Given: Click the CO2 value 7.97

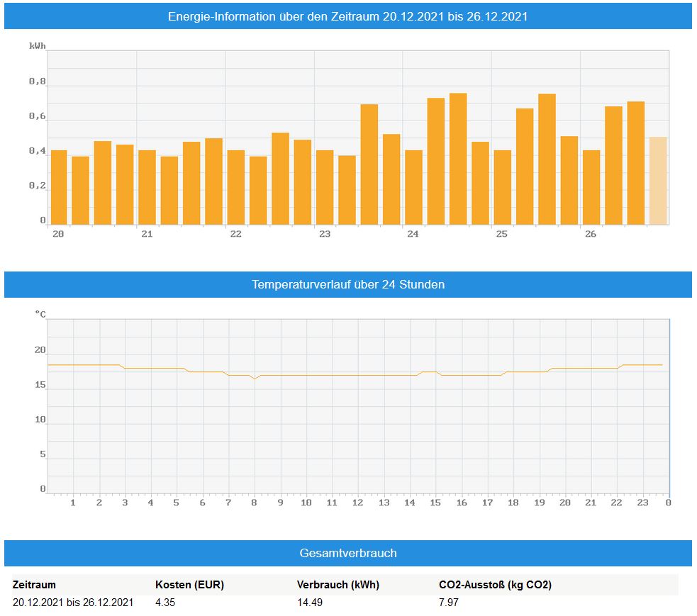Looking at the screenshot, I should pyautogui.click(x=449, y=603).
